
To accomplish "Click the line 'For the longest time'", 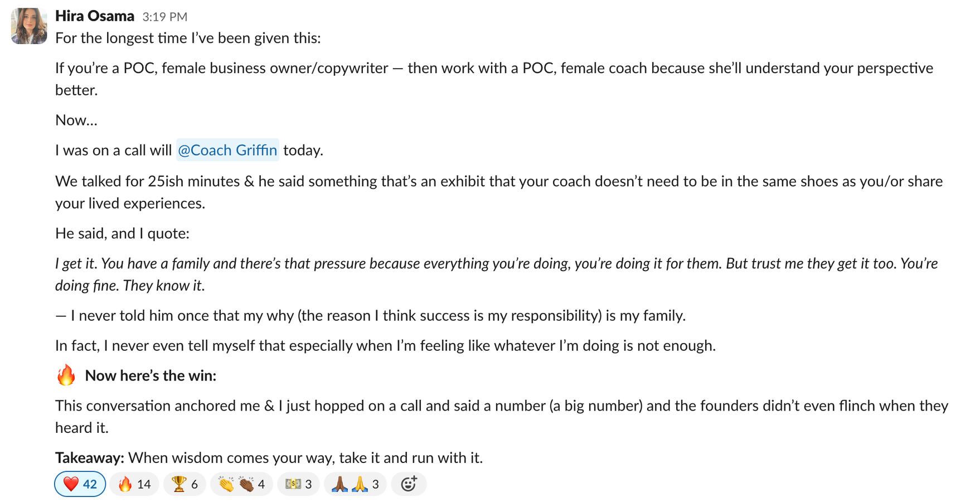I will click(188, 38).
